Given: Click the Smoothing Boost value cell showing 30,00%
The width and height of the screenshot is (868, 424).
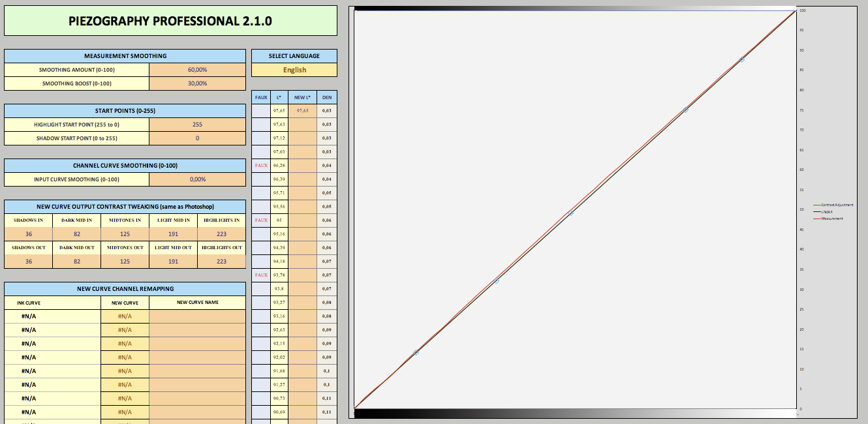Looking at the screenshot, I should (197, 83).
